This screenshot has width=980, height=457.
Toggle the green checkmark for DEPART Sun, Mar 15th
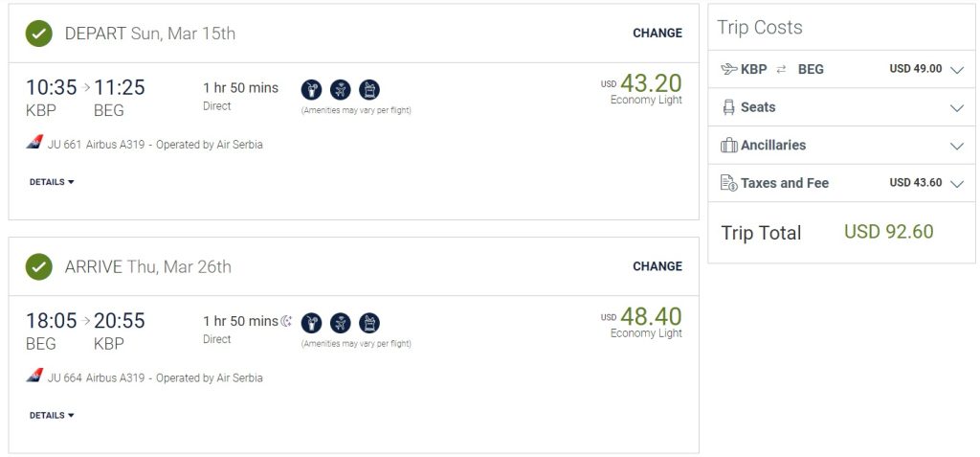39,34
